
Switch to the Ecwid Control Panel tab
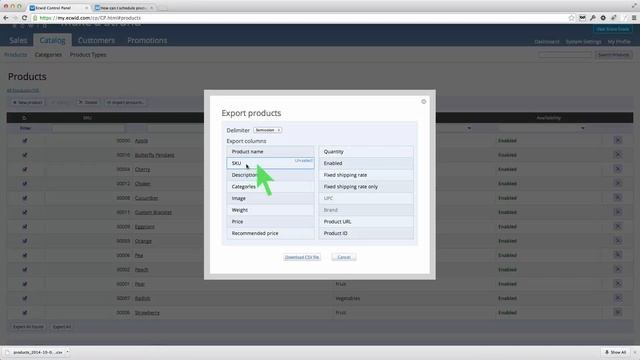pyautogui.click(x=58, y=8)
